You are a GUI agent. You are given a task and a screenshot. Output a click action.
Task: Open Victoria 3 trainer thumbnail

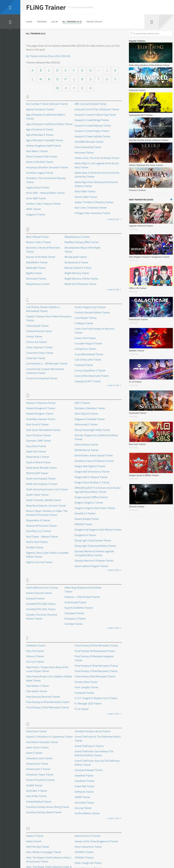point(150,178)
